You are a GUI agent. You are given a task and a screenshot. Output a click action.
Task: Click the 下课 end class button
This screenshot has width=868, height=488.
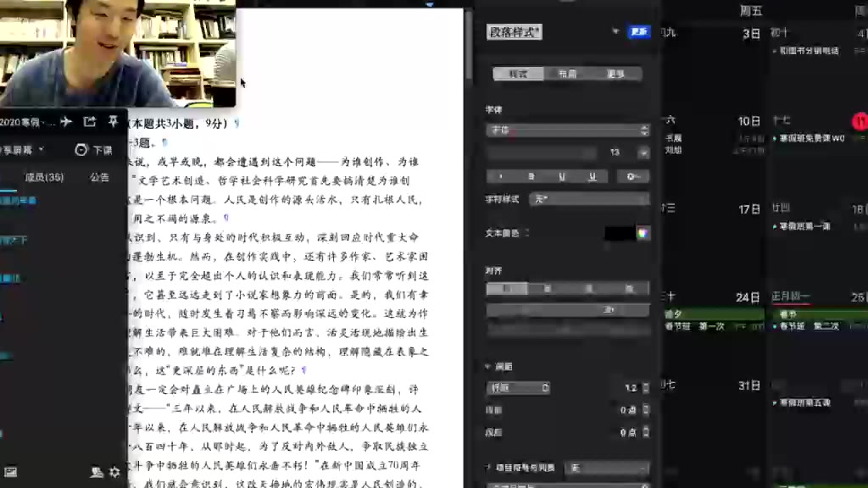tap(94, 150)
